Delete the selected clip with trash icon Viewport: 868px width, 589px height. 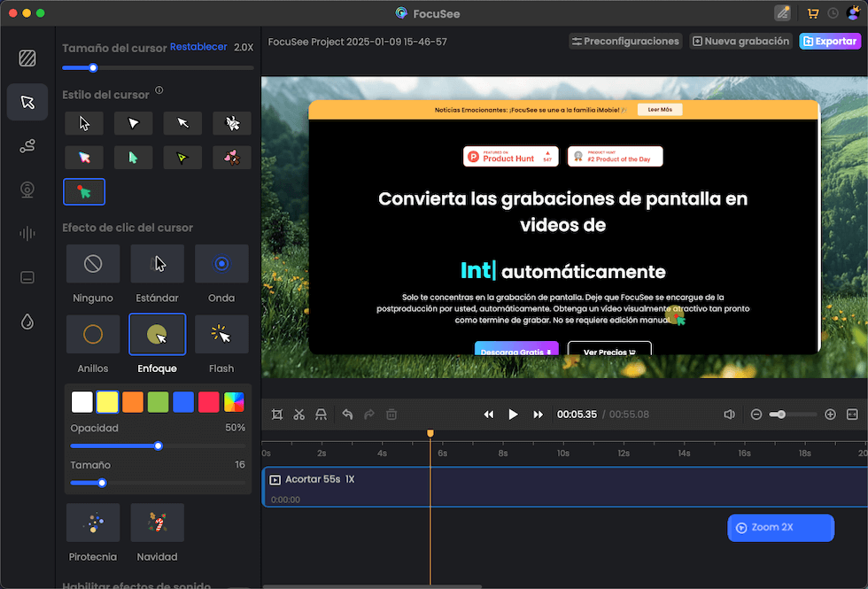[391, 415]
